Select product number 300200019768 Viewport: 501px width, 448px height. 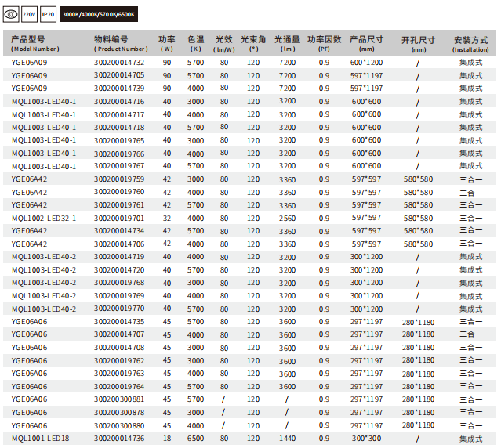click(x=119, y=283)
